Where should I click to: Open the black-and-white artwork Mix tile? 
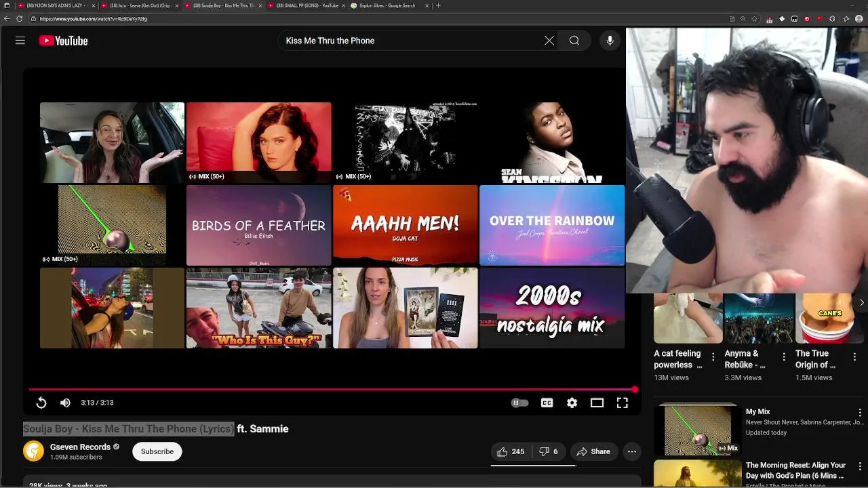pyautogui.click(x=406, y=142)
